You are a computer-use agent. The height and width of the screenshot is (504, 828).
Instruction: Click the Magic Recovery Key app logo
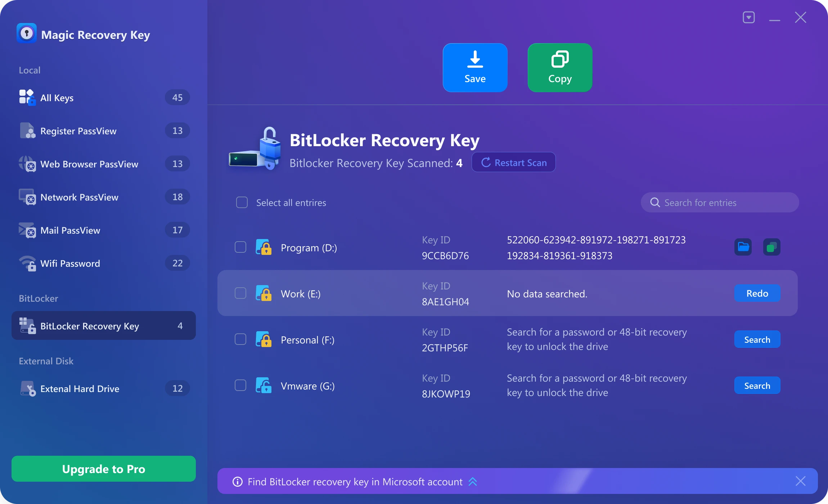[x=27, y=33]
